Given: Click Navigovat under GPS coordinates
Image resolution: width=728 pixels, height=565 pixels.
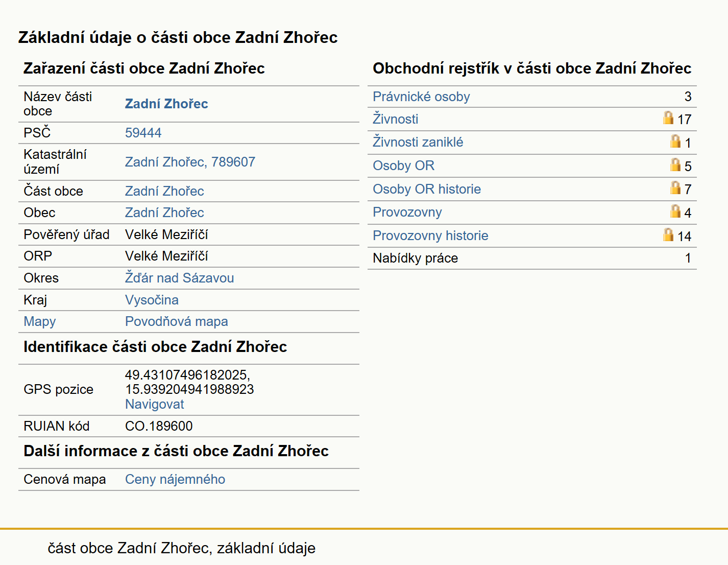Looking at the screenshot, I should [x=154, y=404].
